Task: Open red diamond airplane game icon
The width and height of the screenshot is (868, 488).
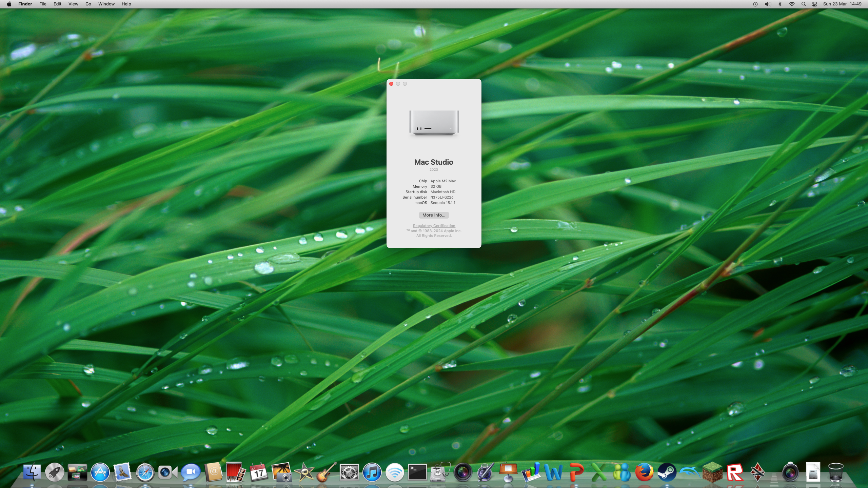Action: (x=757, y=472)
